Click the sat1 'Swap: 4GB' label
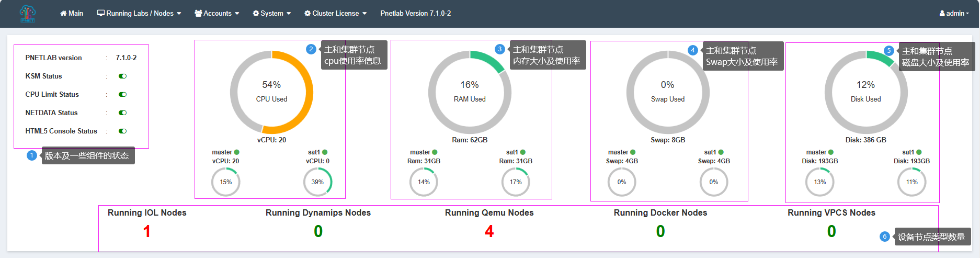Screen dimensions: 980x258 coord(714,161)
